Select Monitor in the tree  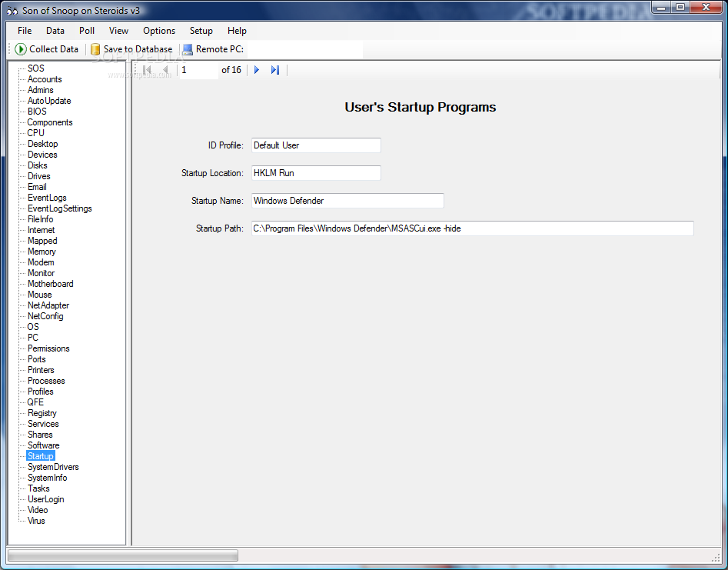point(41,273)
